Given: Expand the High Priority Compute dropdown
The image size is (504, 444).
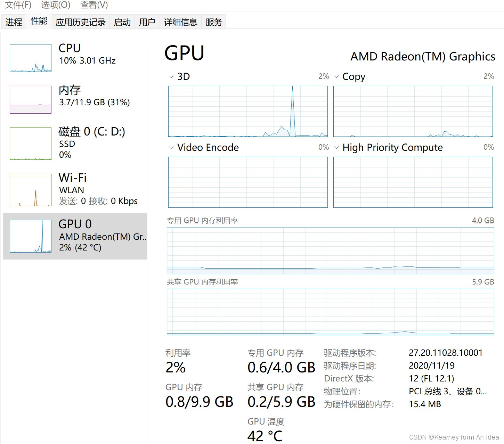Looking at the screenshot, I should pyautogui.click(x=336, y=148).
